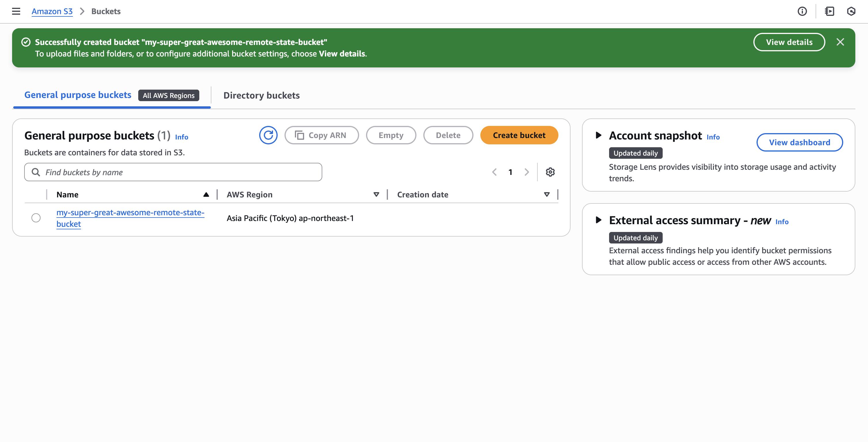Click View details in the banner

click(x=789, y=42)
